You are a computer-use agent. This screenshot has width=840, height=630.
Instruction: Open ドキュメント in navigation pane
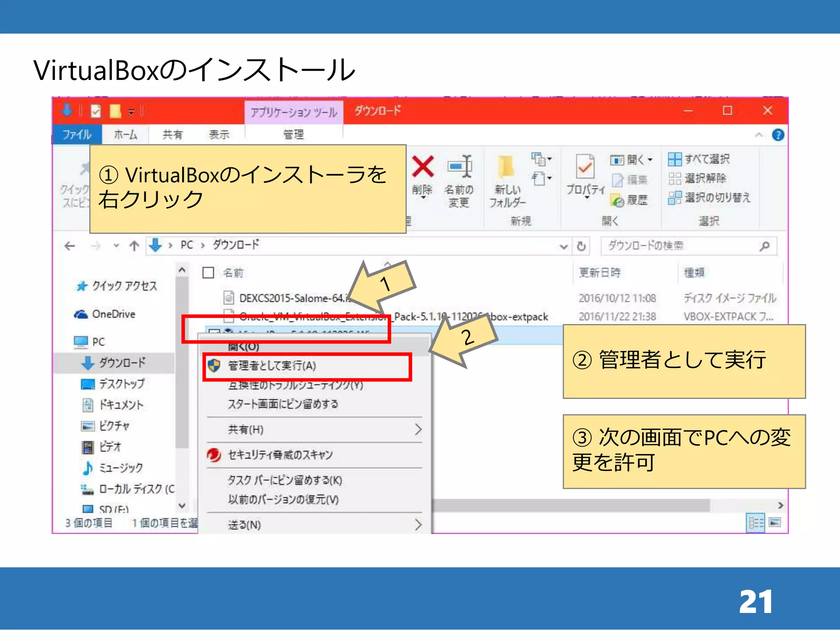click(113, 405)
